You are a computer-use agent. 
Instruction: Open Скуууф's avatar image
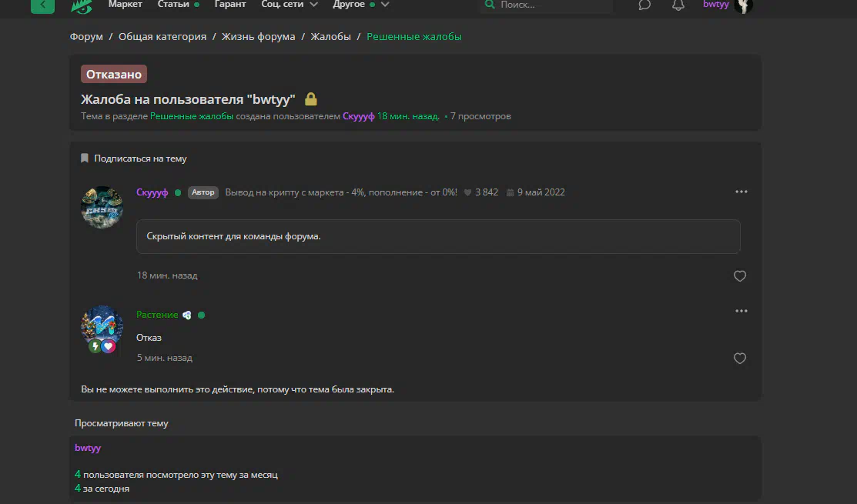[102, 207]
